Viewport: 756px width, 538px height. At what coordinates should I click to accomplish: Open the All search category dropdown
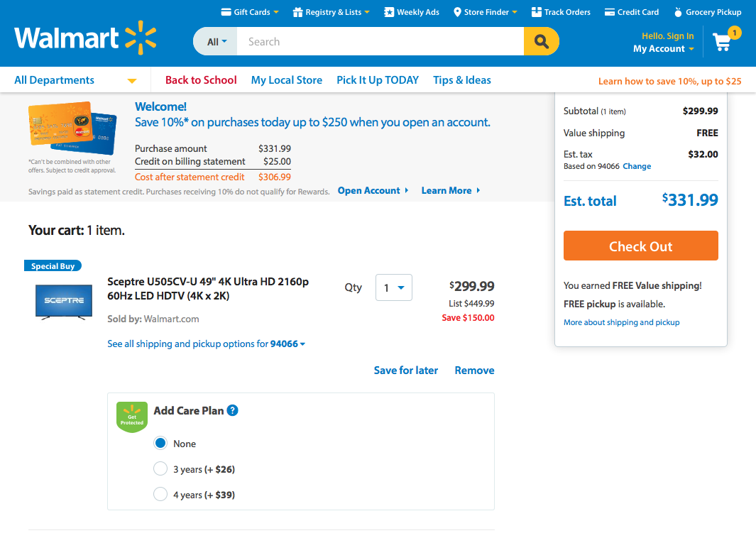(216, 41)
